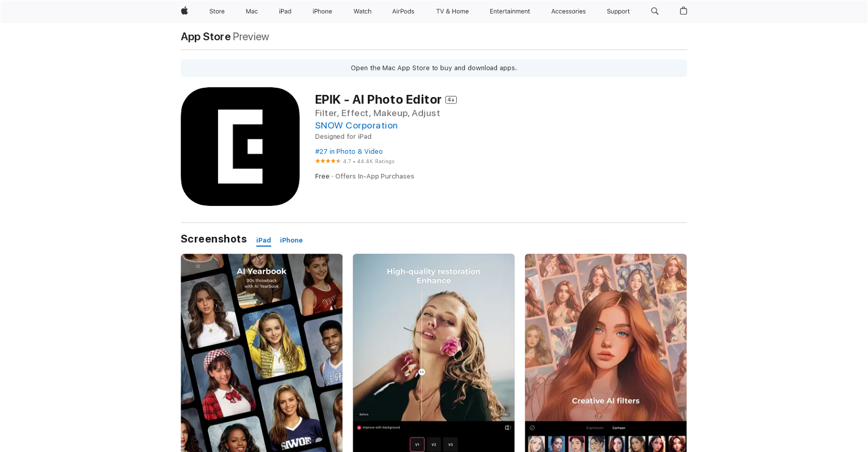
Task: Go to AirPods in navigation
Action: click(403, 11)
